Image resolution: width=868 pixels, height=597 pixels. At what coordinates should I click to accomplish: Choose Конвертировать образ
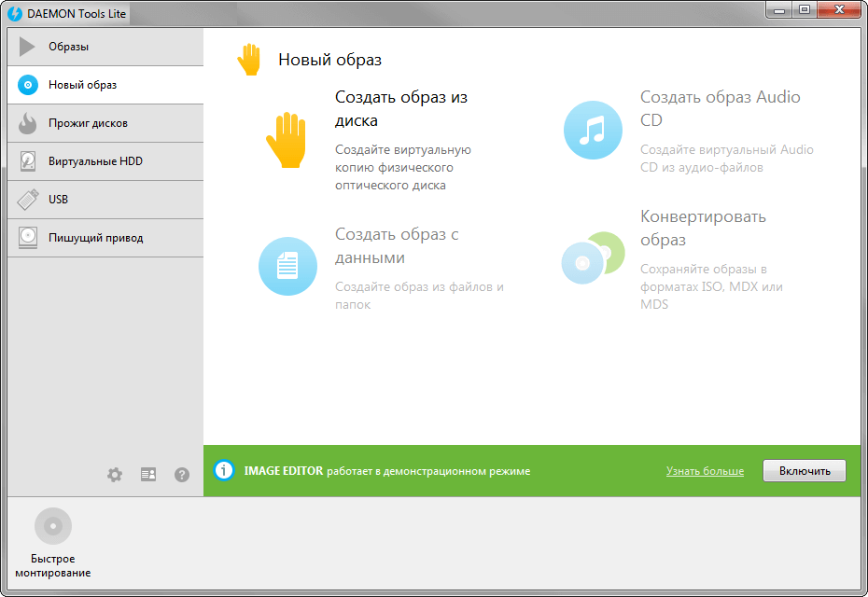pyautogui.click(x=703, y=228)
